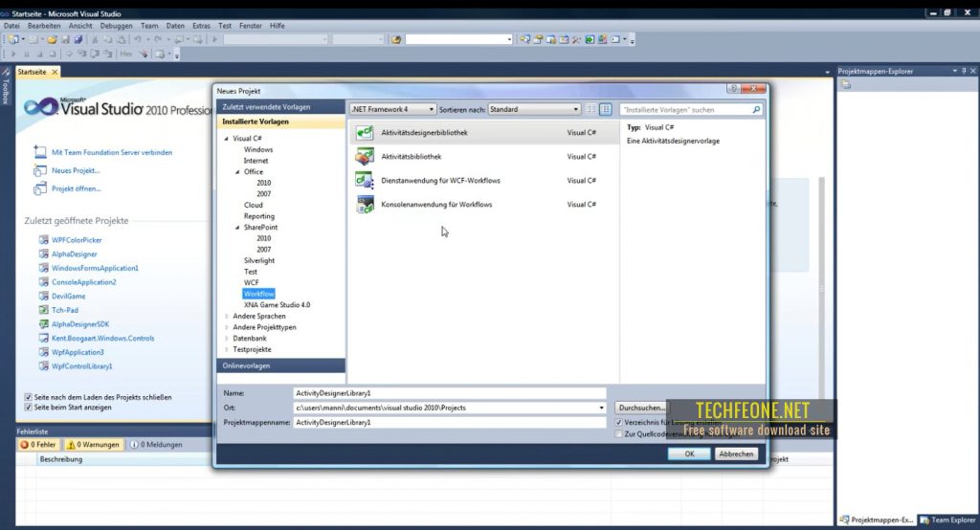The image size is (980, 530).
Task: Click the Neues Projekt link on start page
Action: coord(76,170)
